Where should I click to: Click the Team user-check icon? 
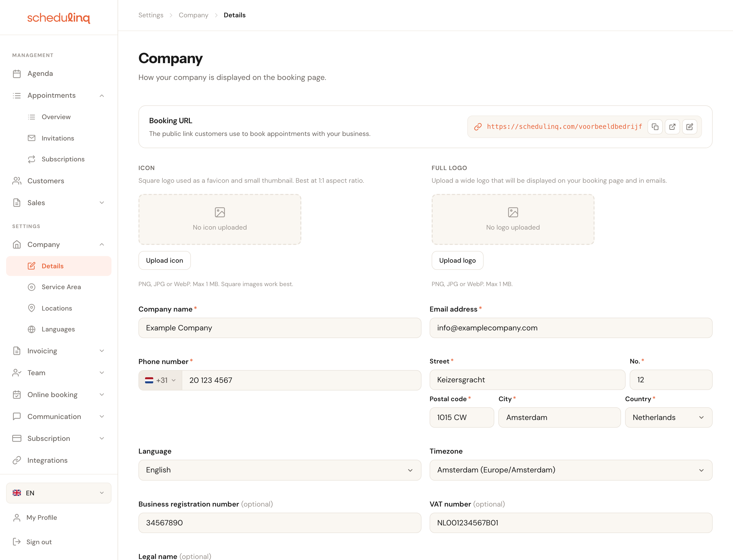(17, 373)
